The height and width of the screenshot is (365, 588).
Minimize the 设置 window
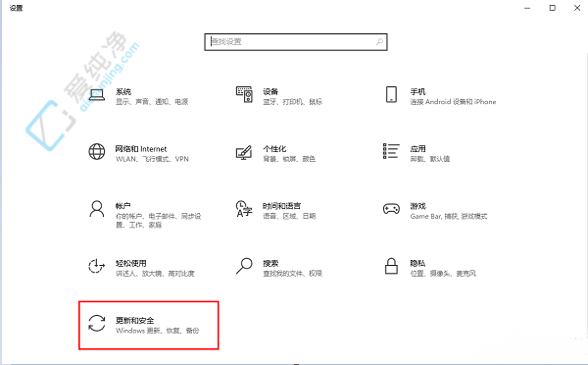click(527, 8)
